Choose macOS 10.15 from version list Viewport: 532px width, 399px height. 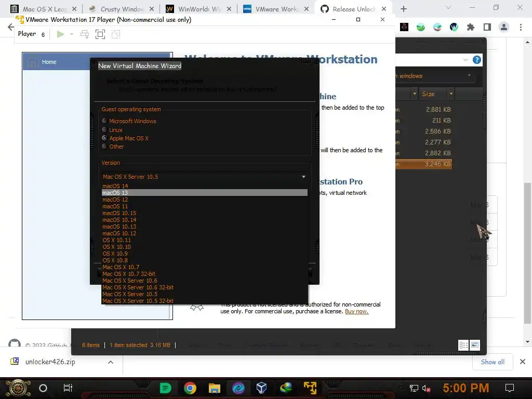pyautogui.click(x=205, y=213)
